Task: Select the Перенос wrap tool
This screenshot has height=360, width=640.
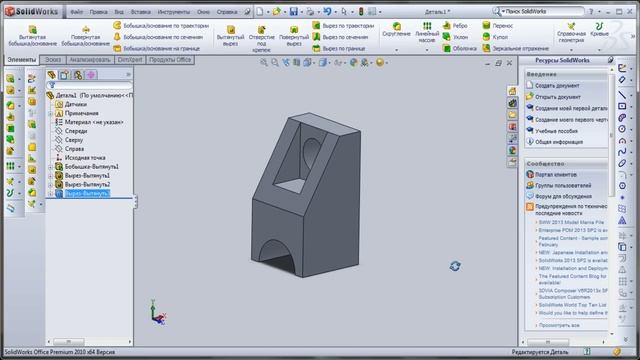Action: [x=498, y=26]
